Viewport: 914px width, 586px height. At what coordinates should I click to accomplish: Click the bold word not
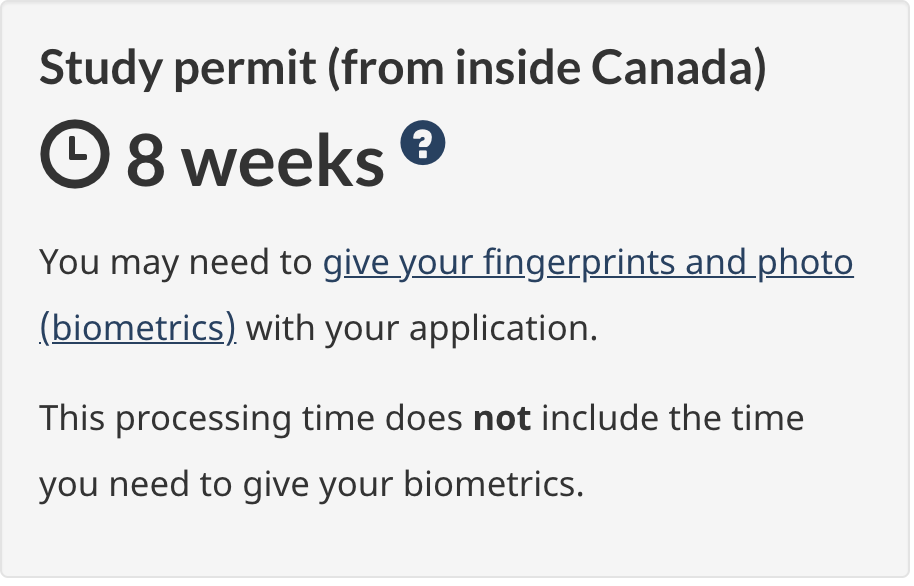pyautogui.click(x=502, y=418)
